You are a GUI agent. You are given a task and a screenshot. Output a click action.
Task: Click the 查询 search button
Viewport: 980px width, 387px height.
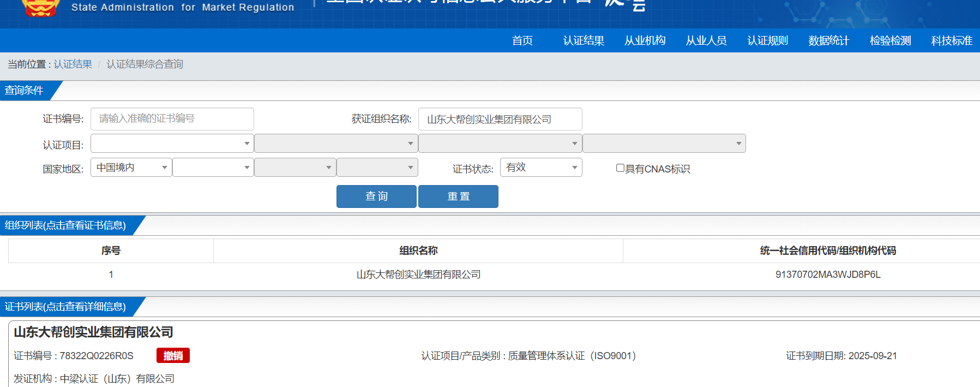coord(376,197)
